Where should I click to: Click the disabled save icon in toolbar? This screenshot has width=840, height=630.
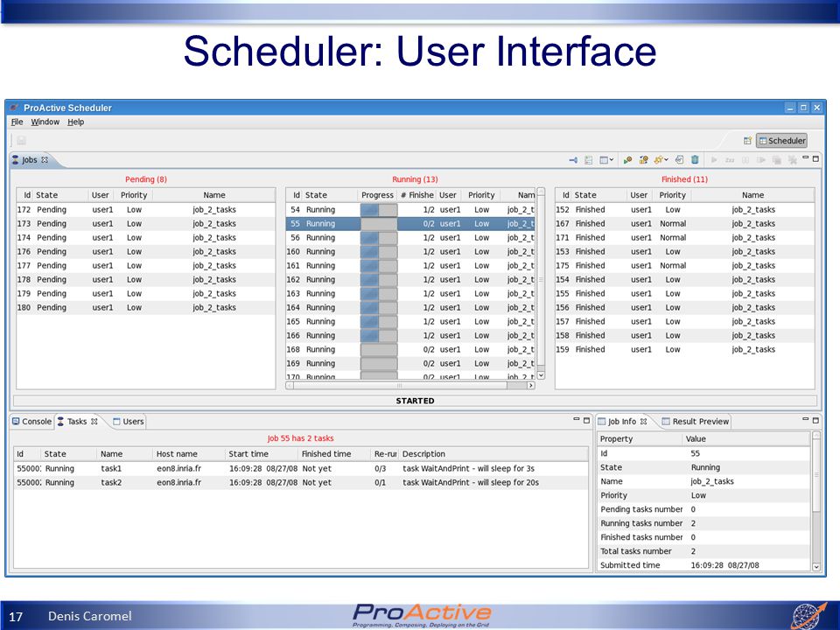click(x=21, y=140)
